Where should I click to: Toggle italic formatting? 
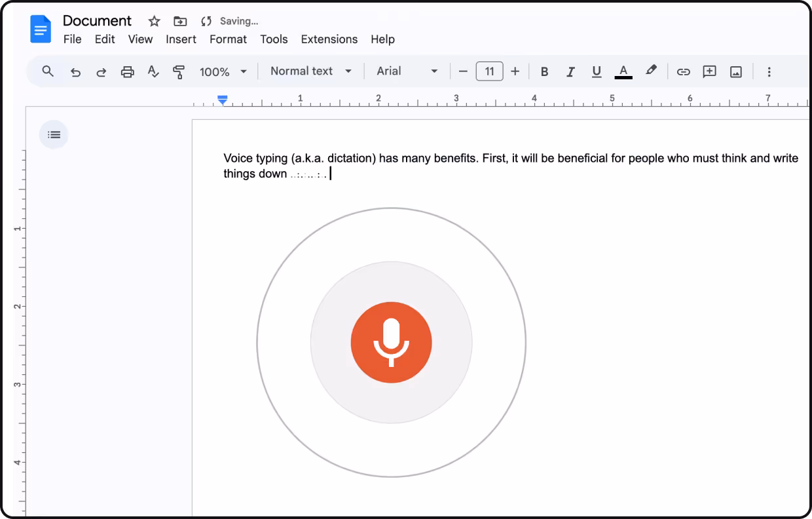pyautogui.click(x=570, y=72)
